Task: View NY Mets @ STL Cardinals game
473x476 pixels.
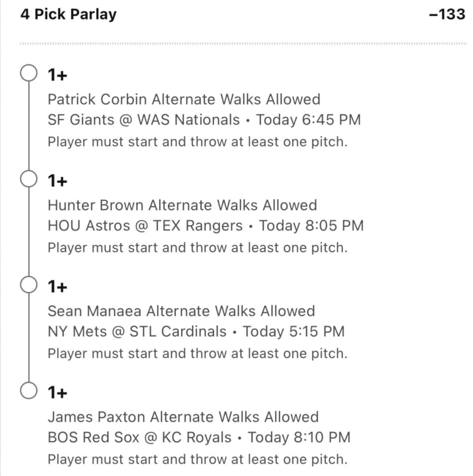Action: coord(137,332)
